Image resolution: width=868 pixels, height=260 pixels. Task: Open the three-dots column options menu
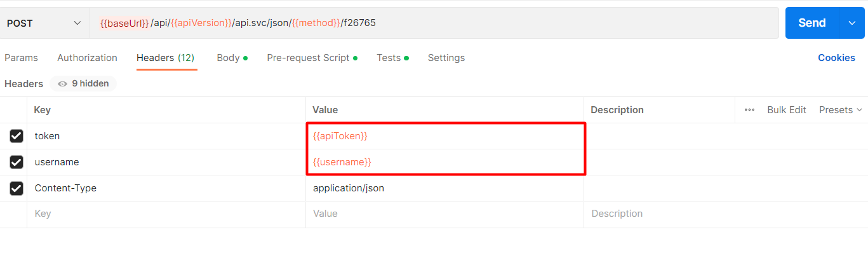pos(749,110)
